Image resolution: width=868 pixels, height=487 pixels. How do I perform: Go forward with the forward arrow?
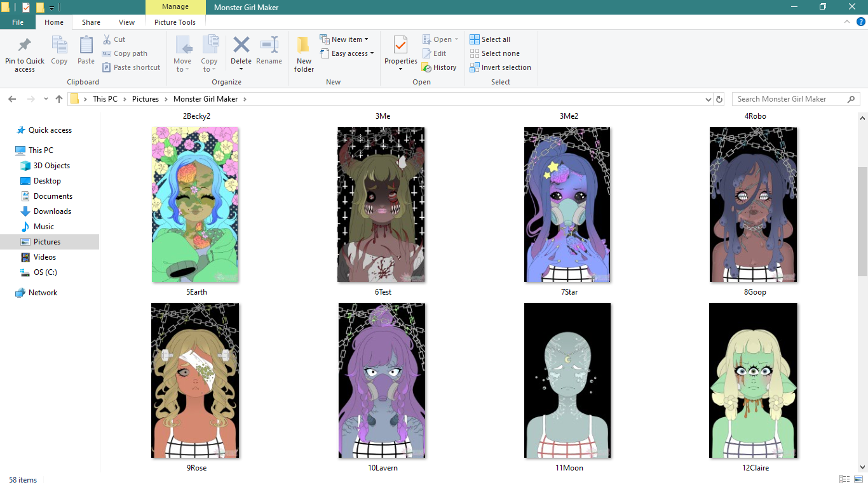point(31,99)
